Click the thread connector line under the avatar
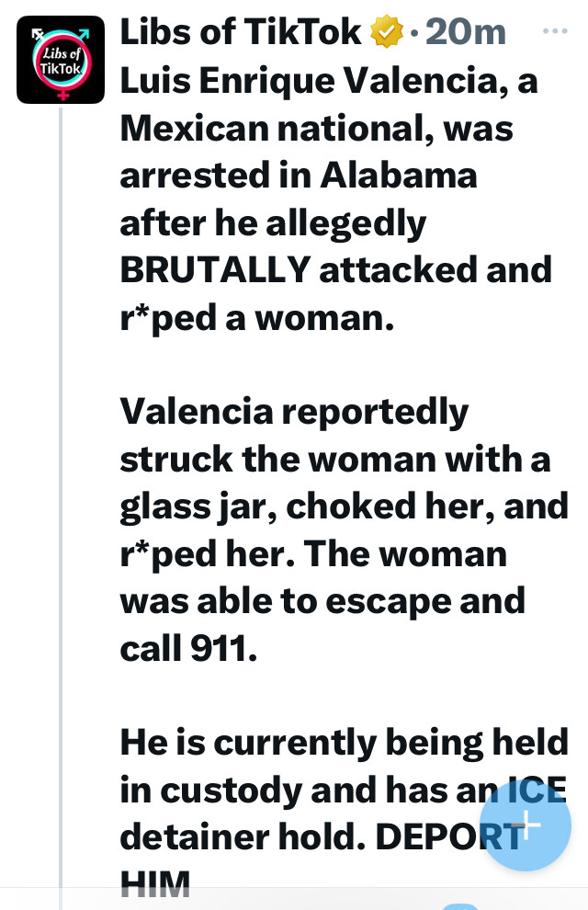This screenshot has width=588, height=910. (61, 499)
